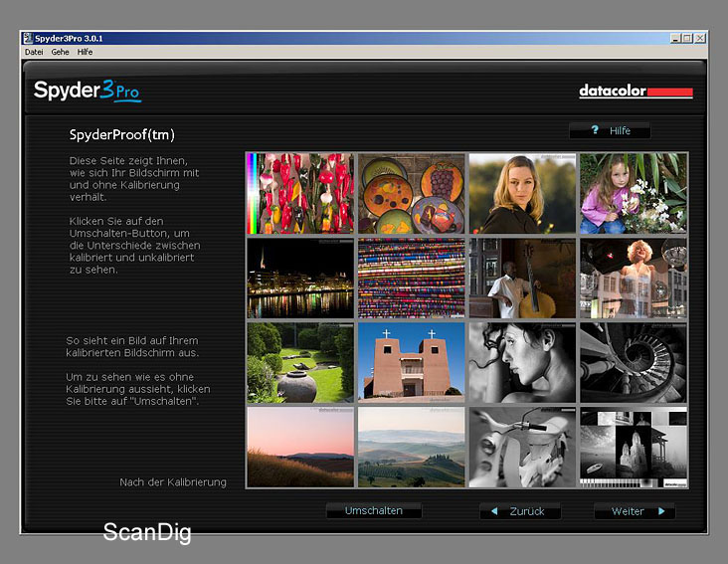Viewport: 728px width, 564px height.
Task: Open the Datei menu
Action: 34,52
